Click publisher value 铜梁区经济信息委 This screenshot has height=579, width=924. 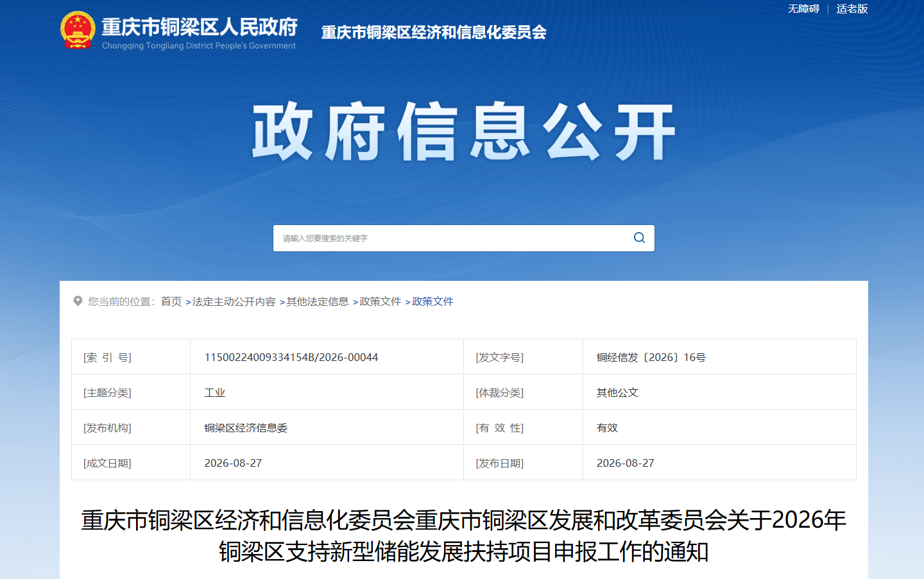pos(246,428)
